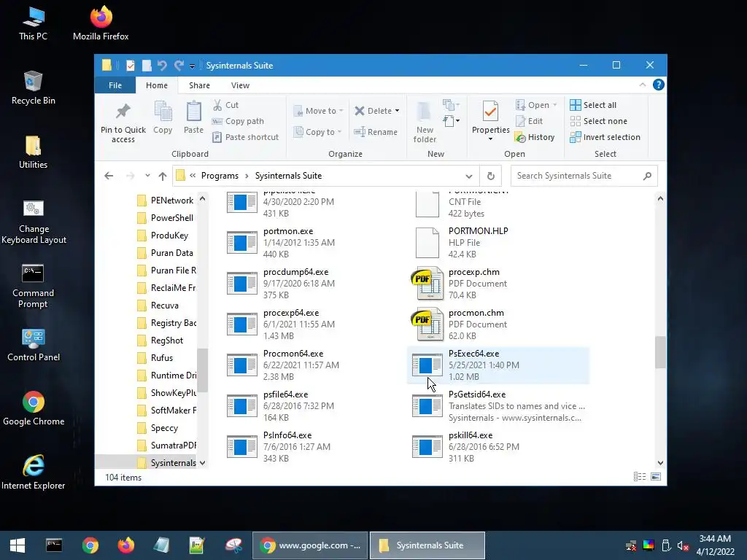Image resolution: width=747 pixels, height=560 pixels.
Task: Click the Properties checkmark icon
Action: coord(490,112)
